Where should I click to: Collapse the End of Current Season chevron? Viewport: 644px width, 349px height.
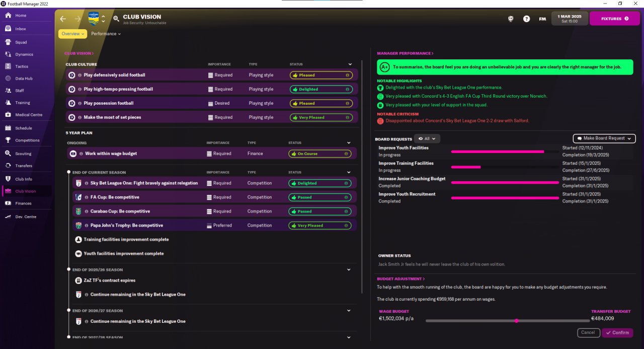pyautogui.click(x=349, y=172)
